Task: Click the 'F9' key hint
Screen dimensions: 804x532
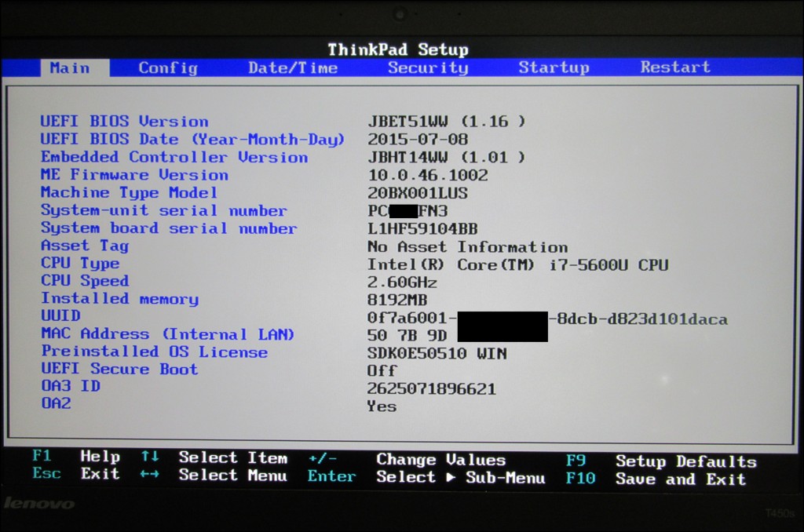Action: 576,461
